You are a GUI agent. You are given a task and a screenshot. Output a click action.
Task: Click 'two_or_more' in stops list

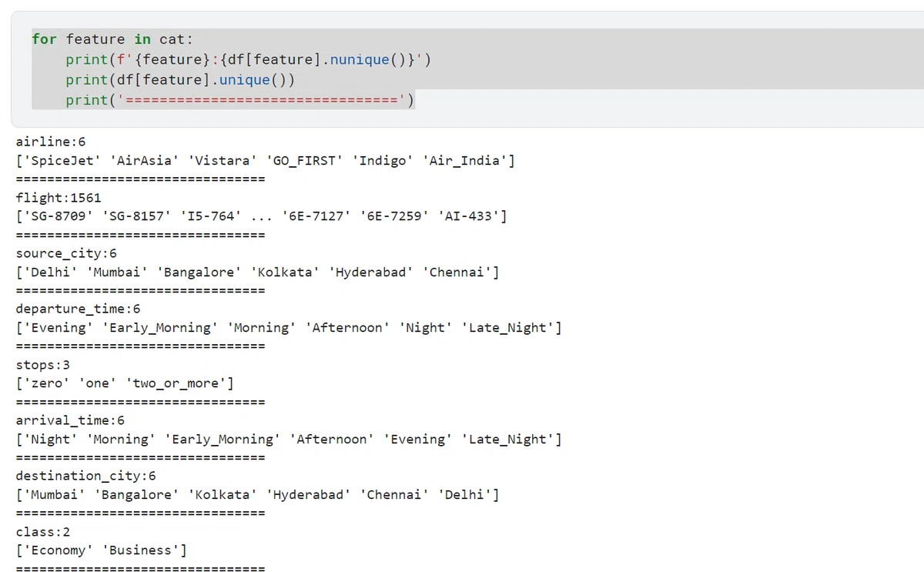coord(176,383)
